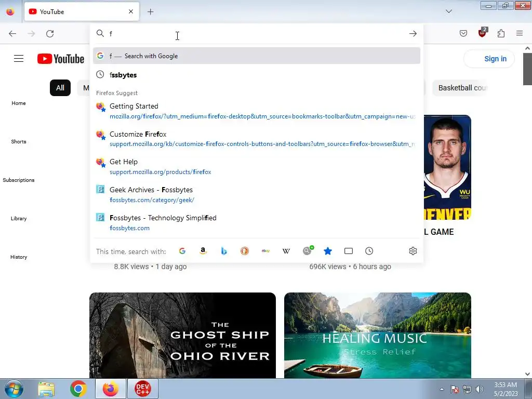Image resolution: width=532 pixels, height=399 pixels.
Task: Go back with the browser back arrow
Action: [12, 34]
